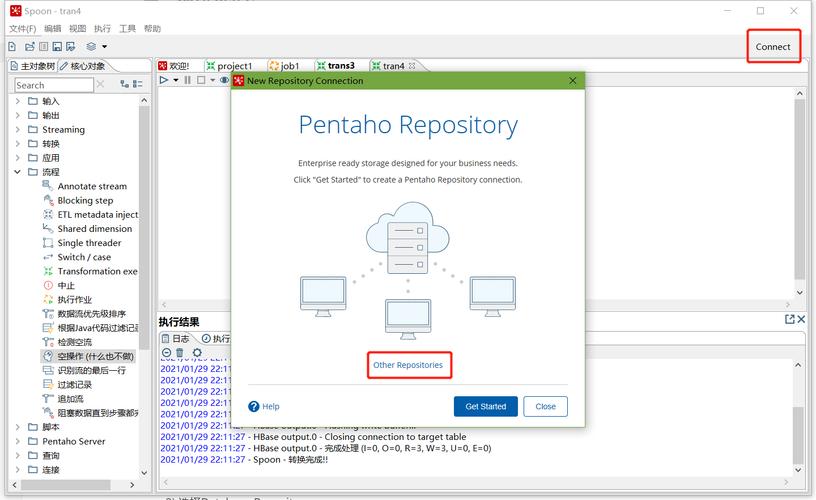Click the Stop transformation icon
The width and height of the screenshot is (816, 500).
[201, 80]
